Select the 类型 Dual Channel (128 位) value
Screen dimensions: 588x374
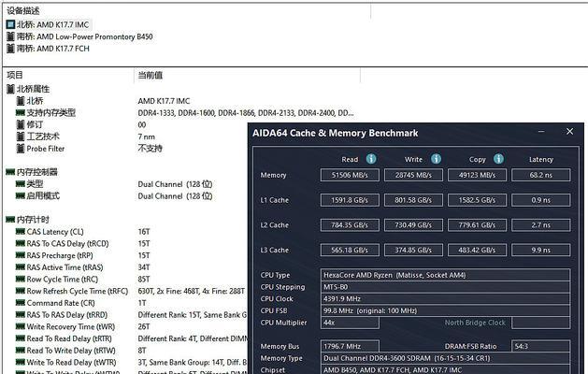[175, 184]
